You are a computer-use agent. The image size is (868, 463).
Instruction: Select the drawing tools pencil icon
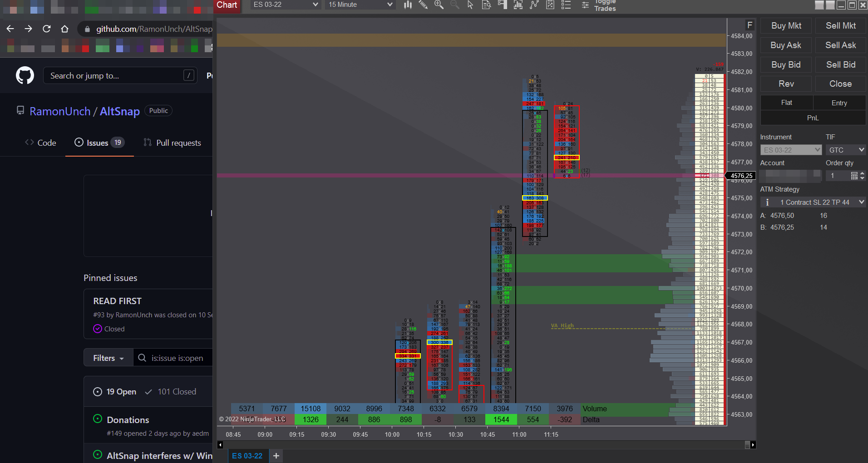[x=423, y=5]
